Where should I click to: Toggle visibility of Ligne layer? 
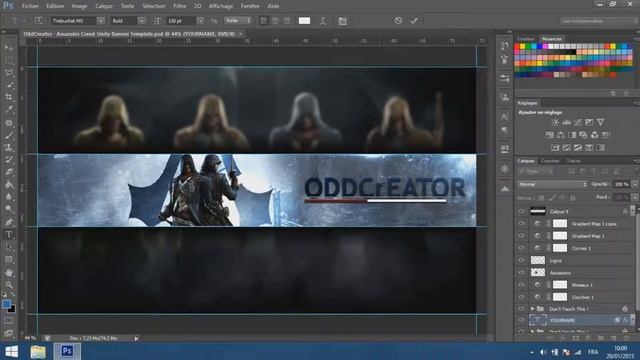[521, 260]
